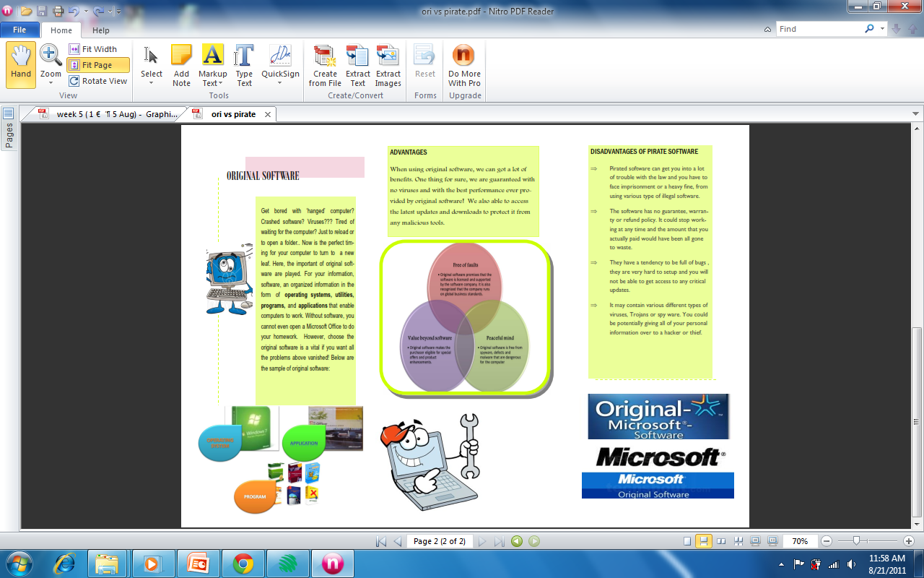924x578 pixels.
Task: Go to the previous page
Action: (397, 541)
